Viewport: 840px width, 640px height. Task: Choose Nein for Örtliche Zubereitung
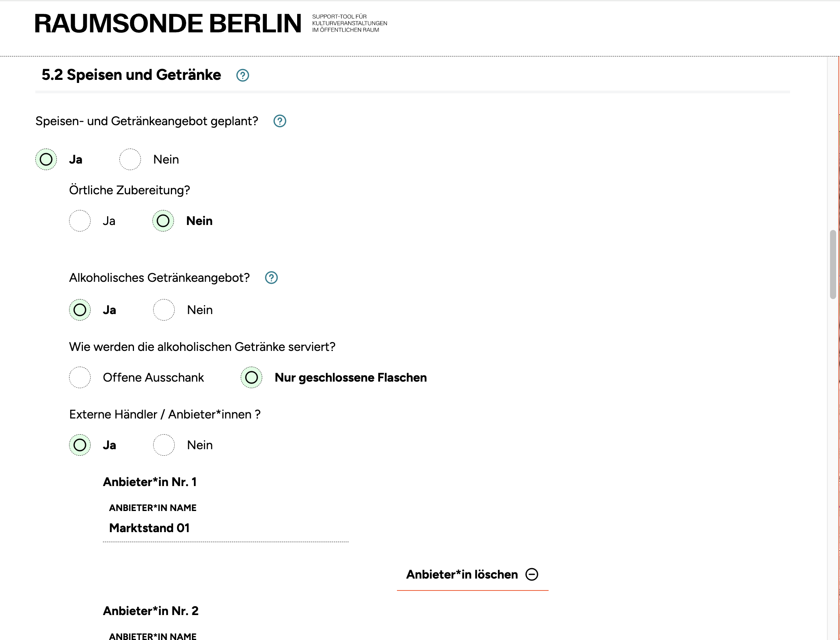pyautogui.click(x=163, y=221)
